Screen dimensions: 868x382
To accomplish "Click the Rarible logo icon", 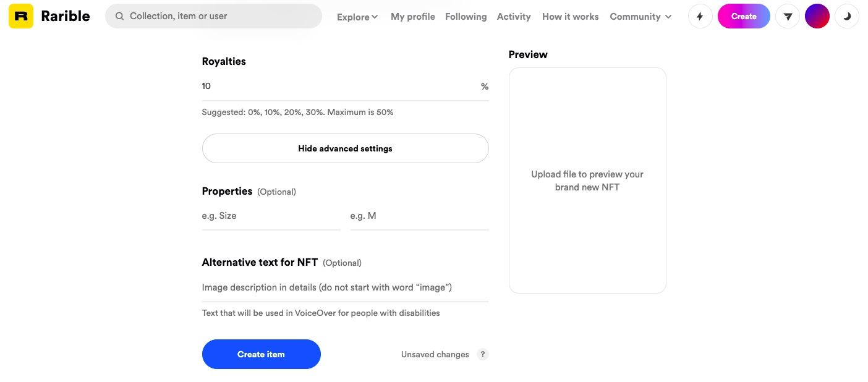I will [21, 16].
